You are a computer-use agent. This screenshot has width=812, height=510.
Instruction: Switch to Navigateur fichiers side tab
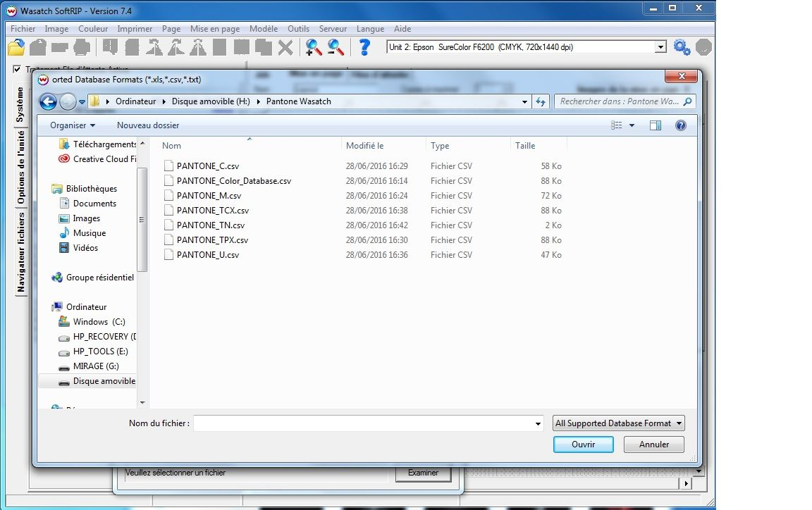click(20, 252)
